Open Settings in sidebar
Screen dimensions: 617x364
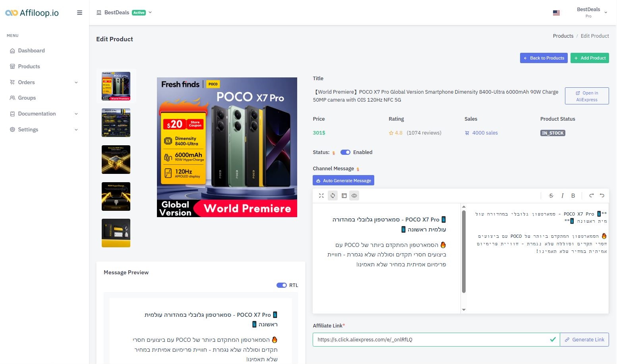[x=28, y=129]
